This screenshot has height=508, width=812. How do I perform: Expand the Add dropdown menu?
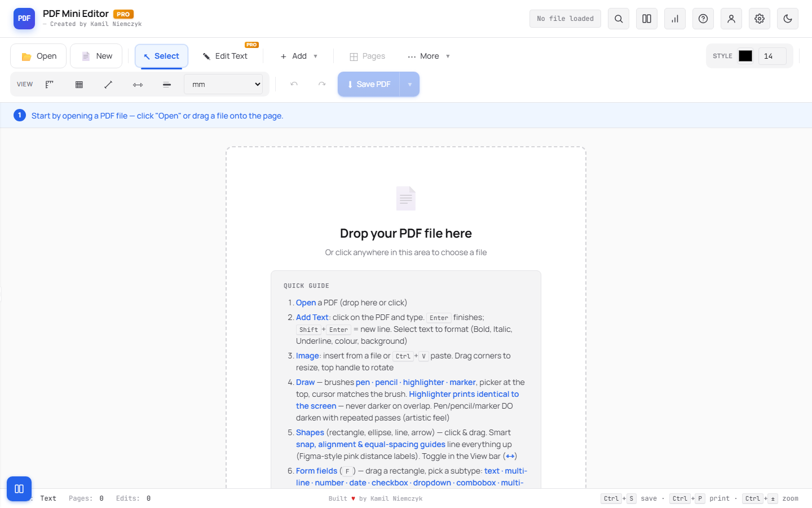pyautogui.click(x=299, y=56)
